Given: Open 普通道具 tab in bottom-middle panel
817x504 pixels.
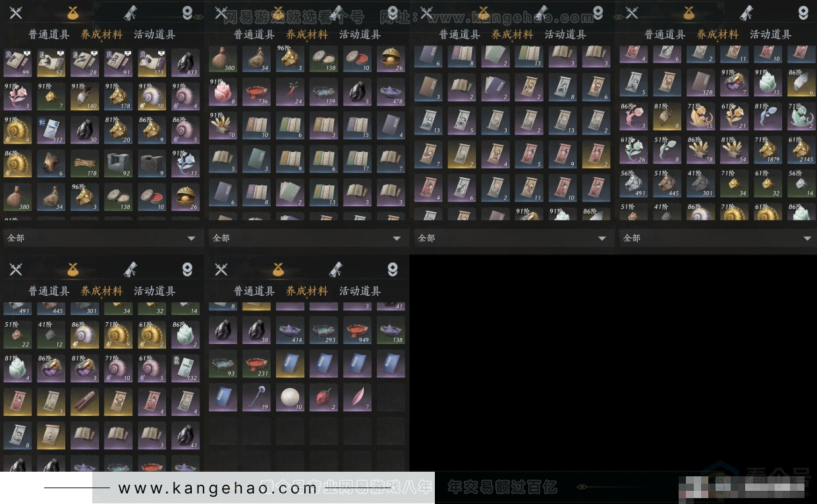Looking at the screenshot, I should (x=254, y=291).
